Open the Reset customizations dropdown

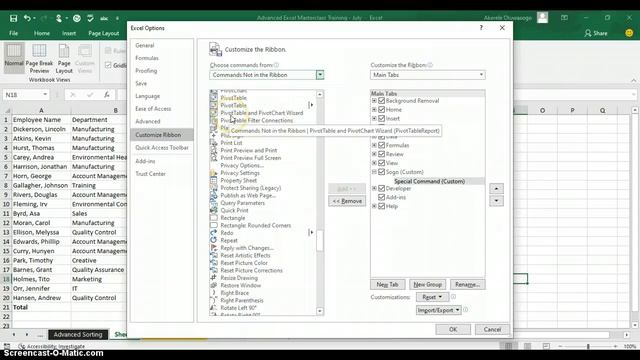432,297
